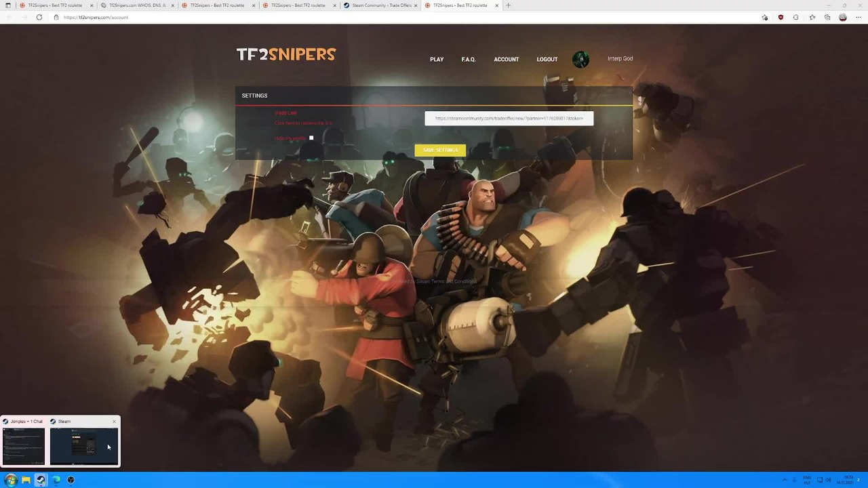Click the link to retrieve trade link
This screenshot has height=488, width=868.
[304, 123]
